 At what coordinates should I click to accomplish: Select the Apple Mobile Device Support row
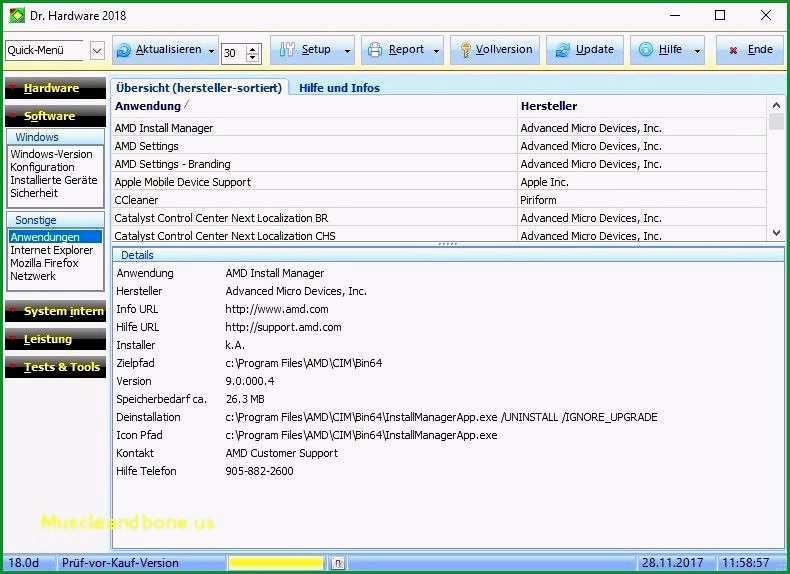coord(439,182)
